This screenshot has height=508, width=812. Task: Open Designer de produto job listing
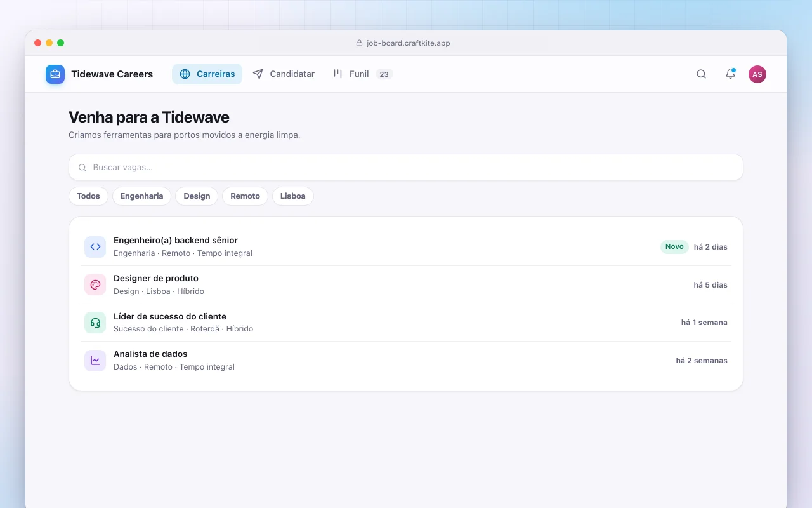point(406,284)
